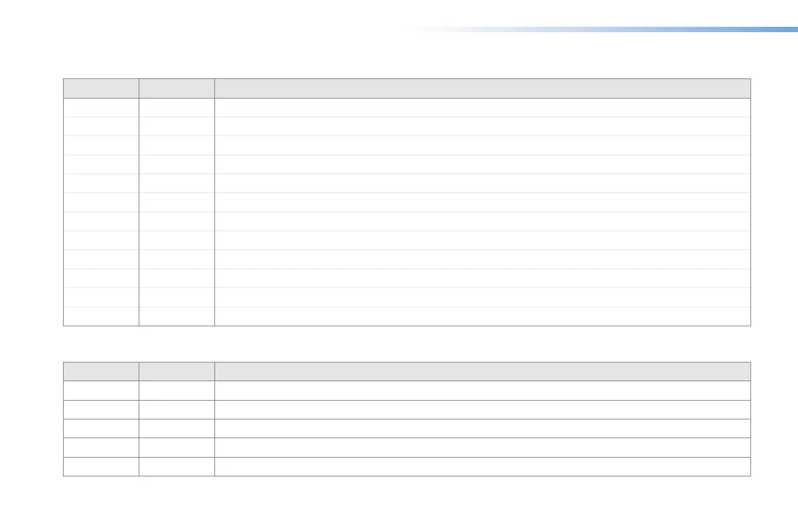Screen dimensions: 798x532
Task: Click last row's second cell in upper table
Action: pos(177,316)
